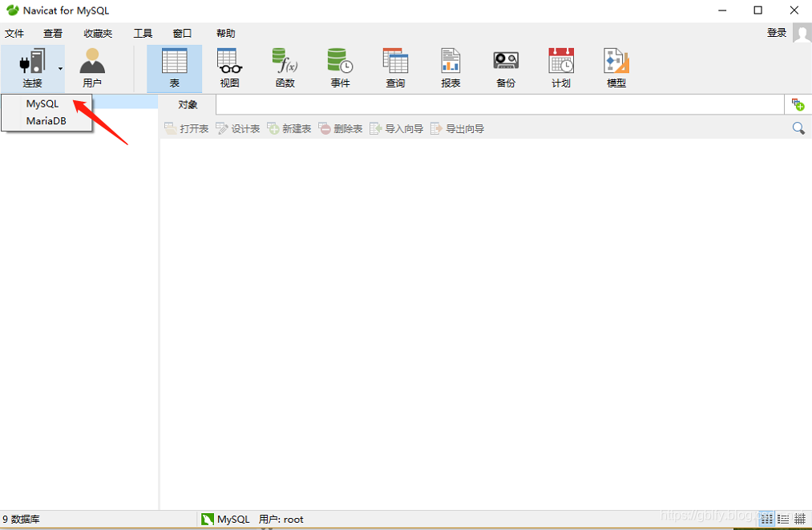Click '9 数据库' status bar text
Image resolution: width=812 pixels, height=530 pixels.
21,519
